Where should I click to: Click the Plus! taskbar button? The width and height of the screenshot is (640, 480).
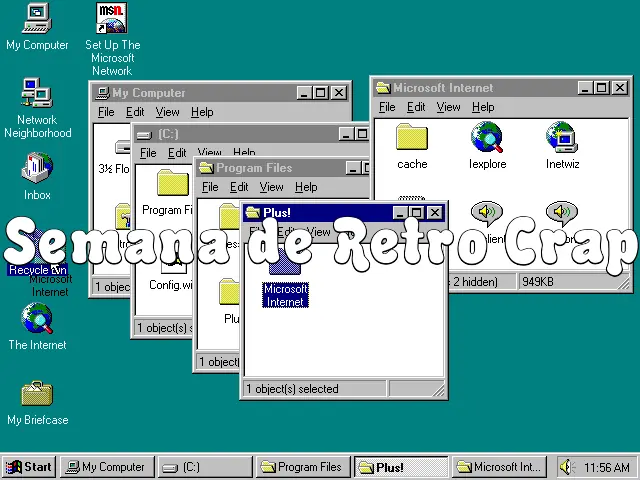click(x=401, y=467)
